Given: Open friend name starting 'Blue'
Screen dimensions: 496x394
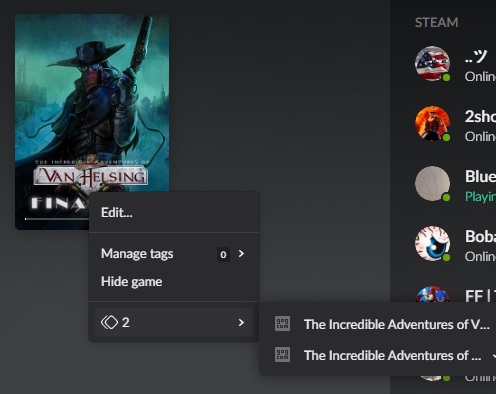Looking at the screenshot, I should 480,177.
